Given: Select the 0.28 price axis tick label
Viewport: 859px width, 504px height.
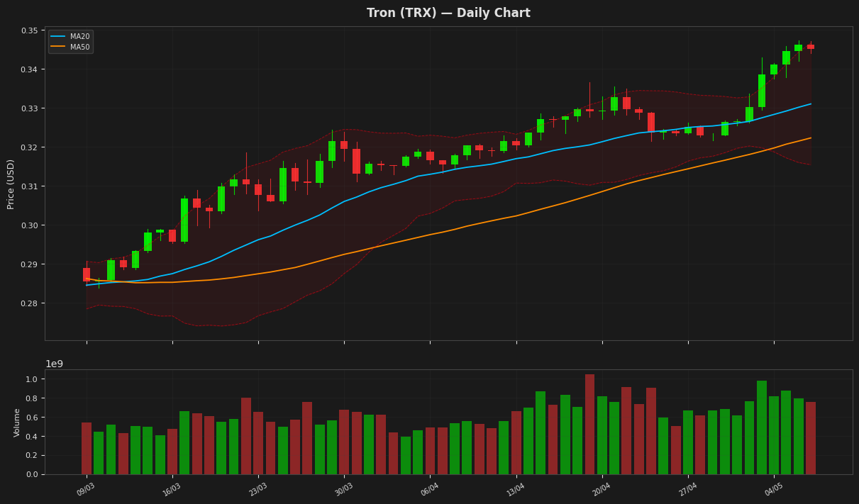Looking at the screenshot, I should 29,303.
